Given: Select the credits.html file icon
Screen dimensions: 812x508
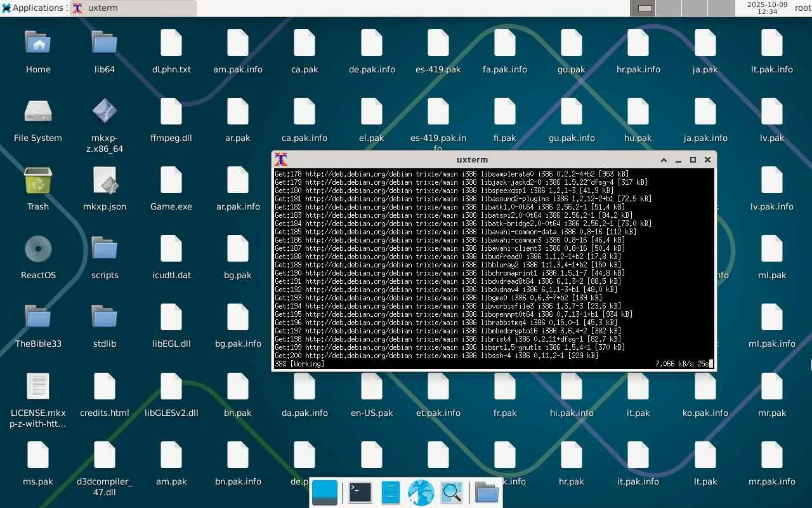Looking at the screenshot, I should pyautogui.click(x=105, y=387).
